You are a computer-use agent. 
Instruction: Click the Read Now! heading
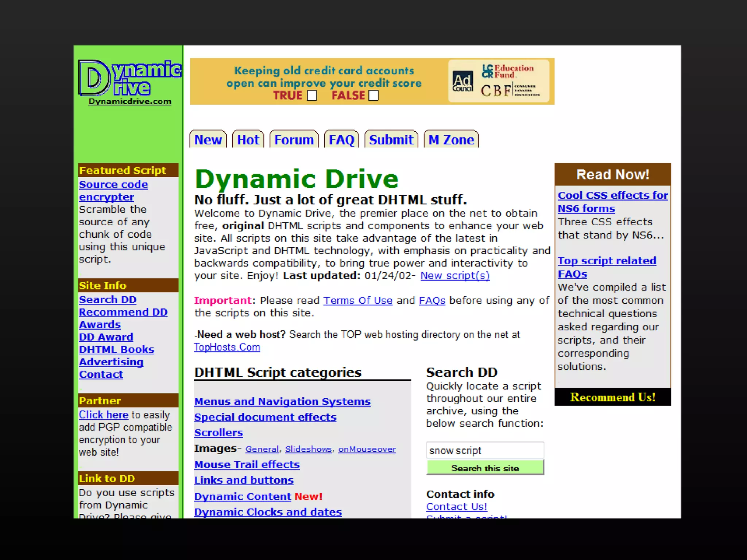point(613,175)
